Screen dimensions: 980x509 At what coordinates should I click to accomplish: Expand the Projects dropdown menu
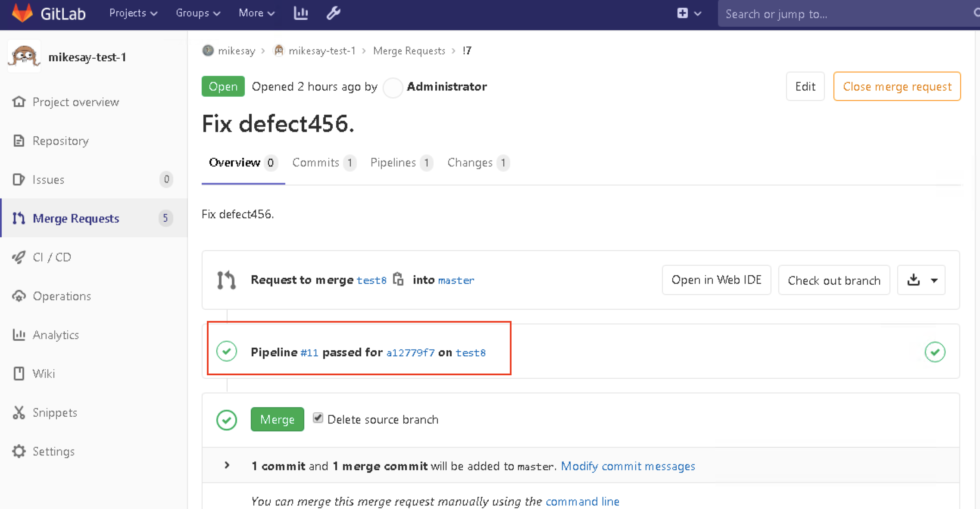pos(133,13)
